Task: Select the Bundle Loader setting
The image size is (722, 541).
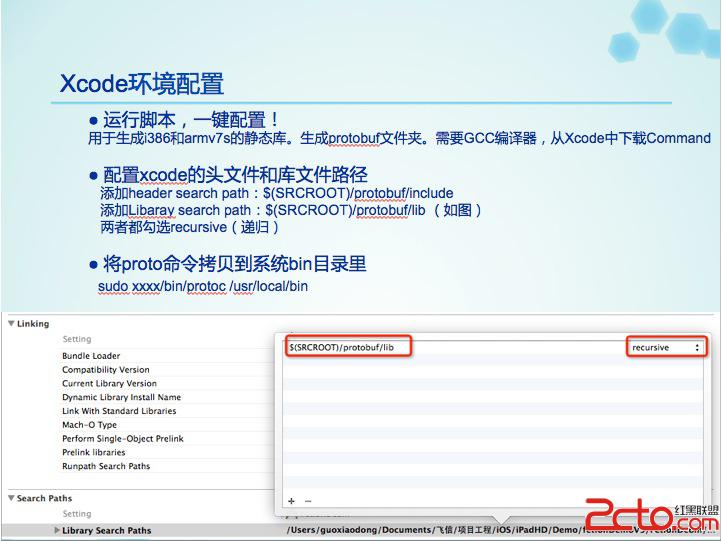Action: (91, 355)
